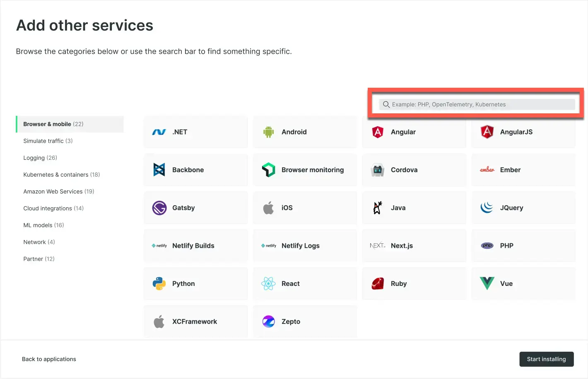The height and width of the screenshot is (379, 588).
Task: Pick the Backbone logo icon
Action: click(x=159, y=170)
